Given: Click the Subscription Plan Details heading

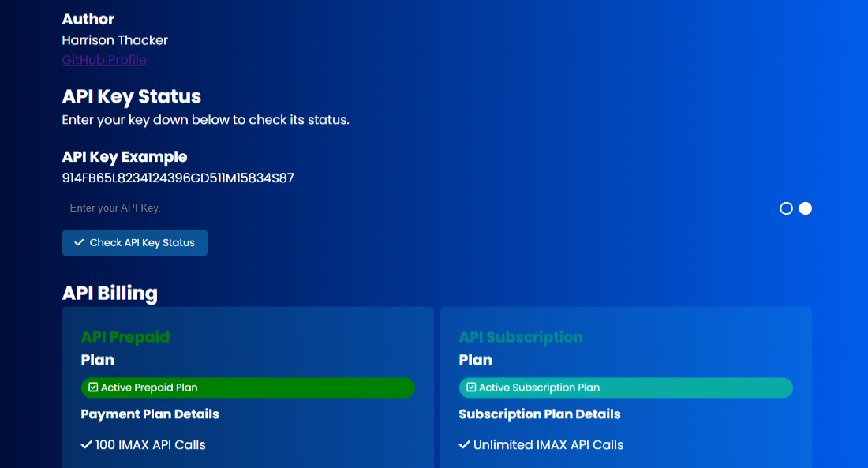Looking at the screenshot, I should pyautogui.click(x=540, y=414).
